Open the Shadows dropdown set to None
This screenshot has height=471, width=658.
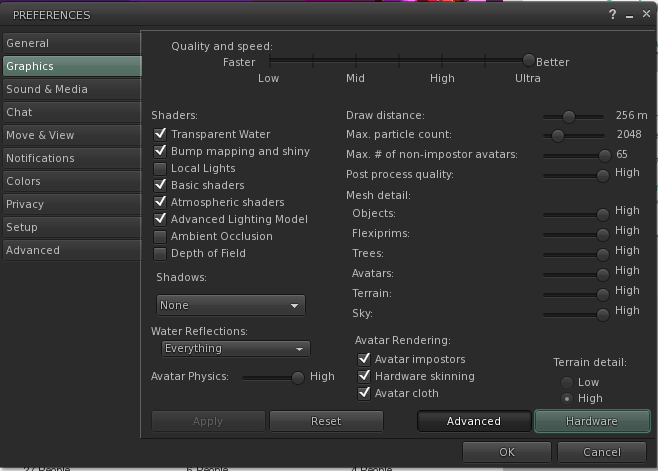pos(230,305)
